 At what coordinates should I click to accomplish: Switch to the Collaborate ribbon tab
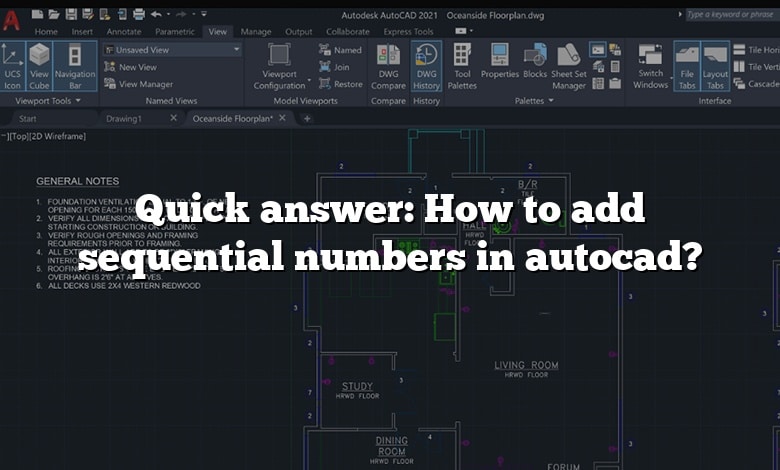(348, 31)
